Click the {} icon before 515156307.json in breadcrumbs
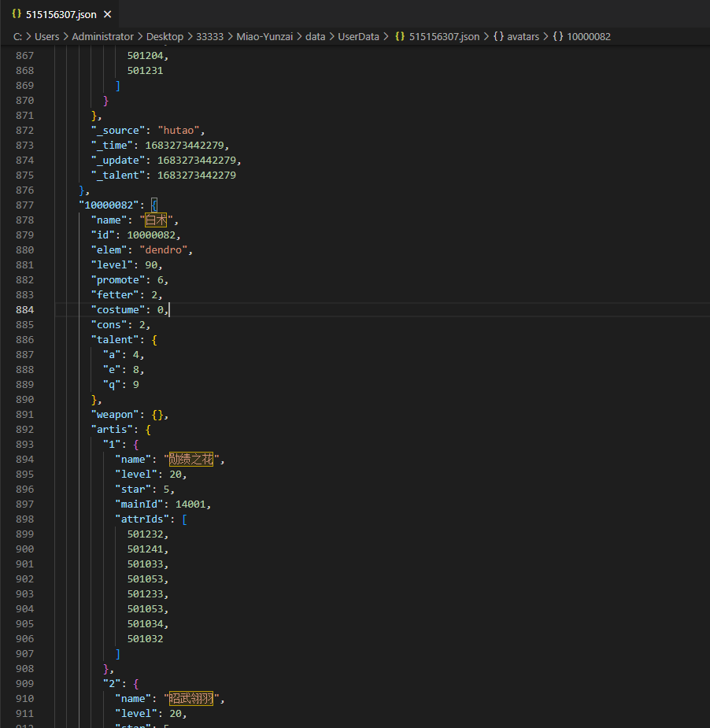The image size is (710, 728). point(400,36)
